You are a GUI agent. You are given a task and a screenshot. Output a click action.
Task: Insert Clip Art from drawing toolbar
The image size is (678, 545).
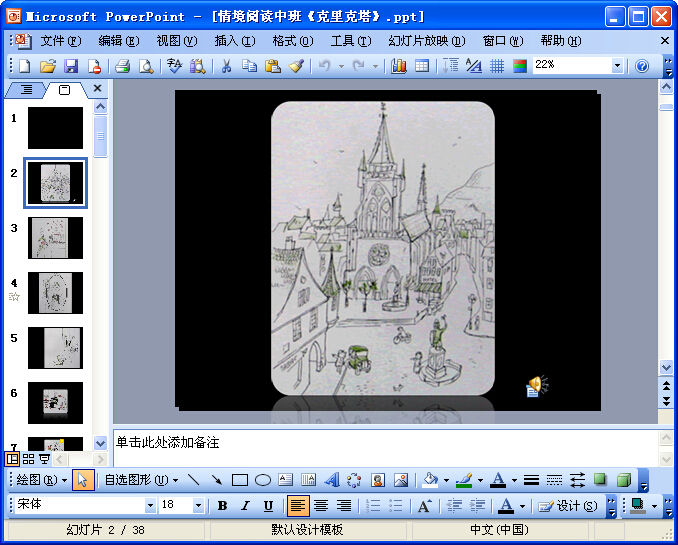point(378,480)
